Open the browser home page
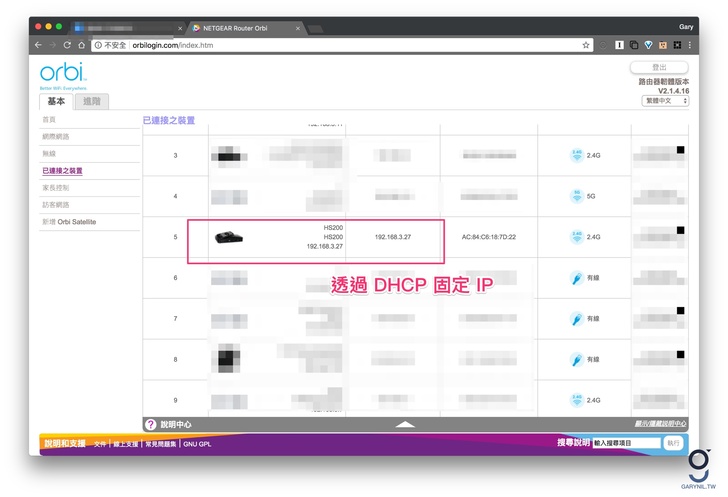Viewport: 728px width, 497px height. [82, 45]
